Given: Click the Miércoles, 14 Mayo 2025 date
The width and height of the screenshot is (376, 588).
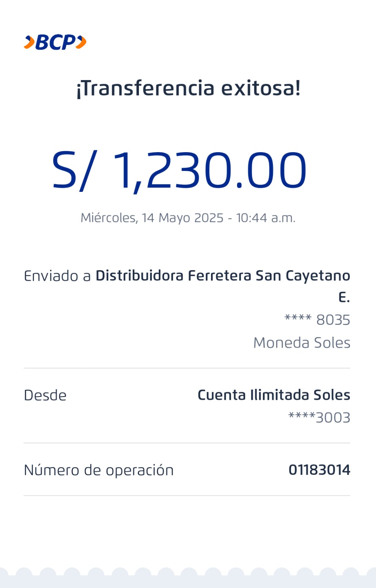Looking at the screenshot, I should point(152,218).
